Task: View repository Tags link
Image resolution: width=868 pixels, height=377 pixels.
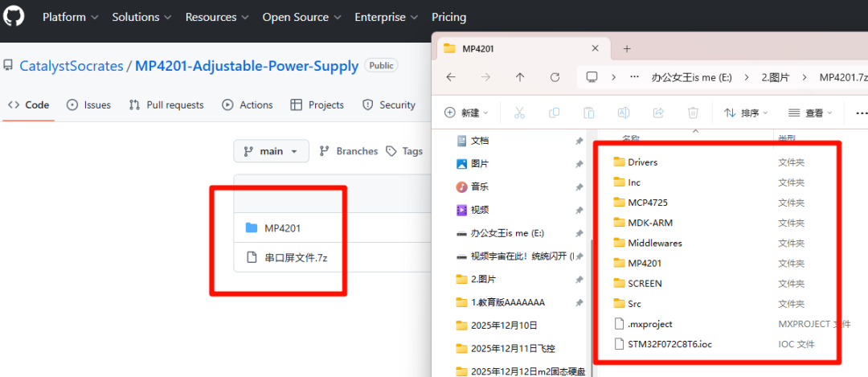Action: [404, 151]
